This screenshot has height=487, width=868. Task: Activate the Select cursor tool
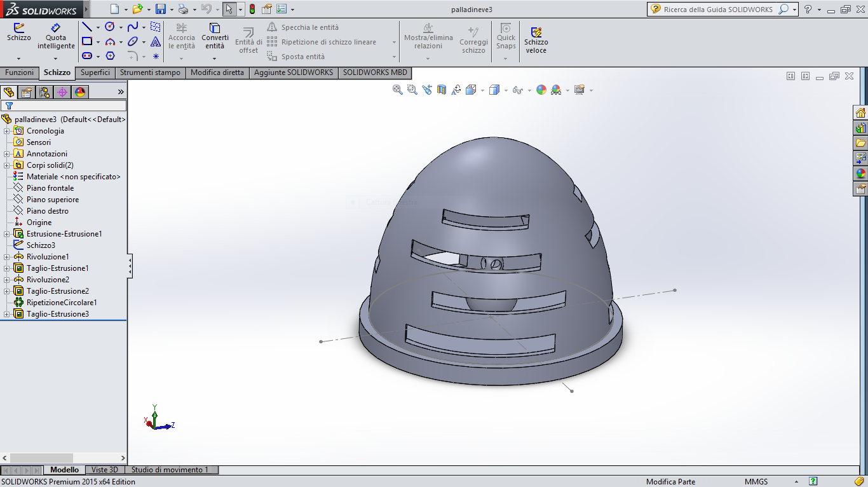(229, 10)
